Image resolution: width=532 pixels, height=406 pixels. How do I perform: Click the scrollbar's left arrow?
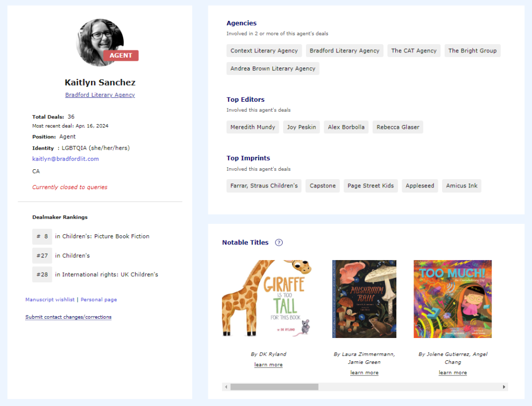(226, 387)
